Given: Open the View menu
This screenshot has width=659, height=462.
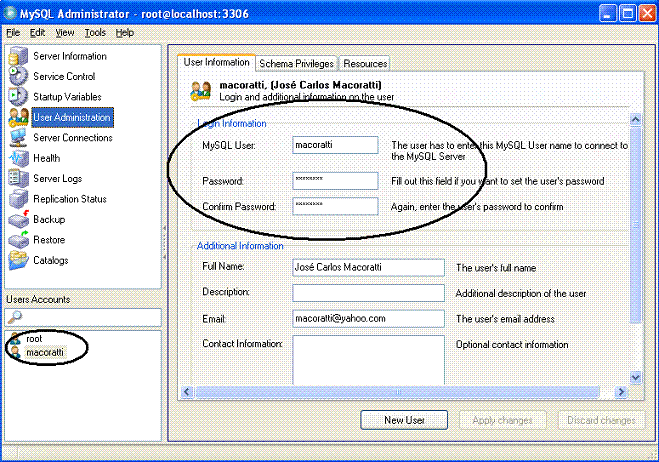Looking at the screenshot, I should coord(65,32).
